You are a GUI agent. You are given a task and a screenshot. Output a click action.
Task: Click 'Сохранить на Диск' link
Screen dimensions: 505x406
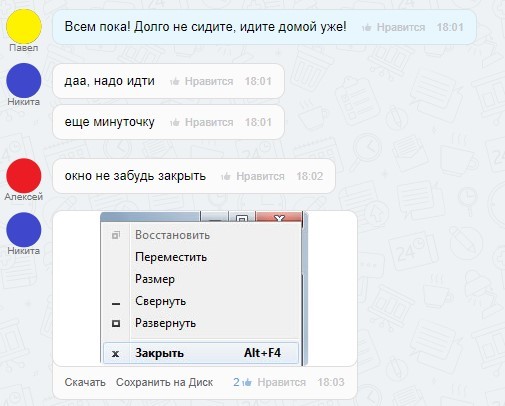(164, 382)
